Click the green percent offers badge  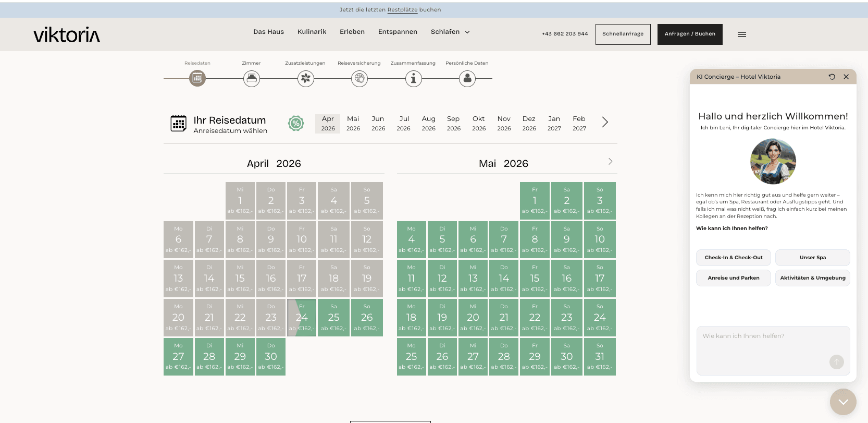click(x=296, y=123)
